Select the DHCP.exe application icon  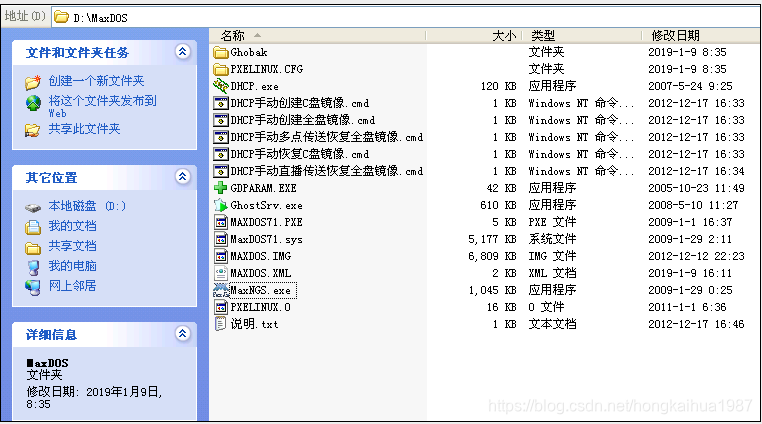pyautogui.click(x=221, y=86)
